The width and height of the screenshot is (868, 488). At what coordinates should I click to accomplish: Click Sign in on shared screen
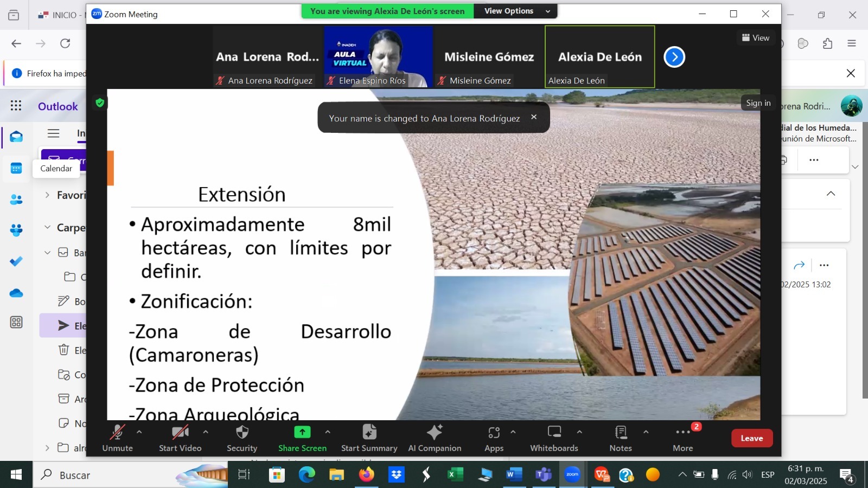point(758,103)
